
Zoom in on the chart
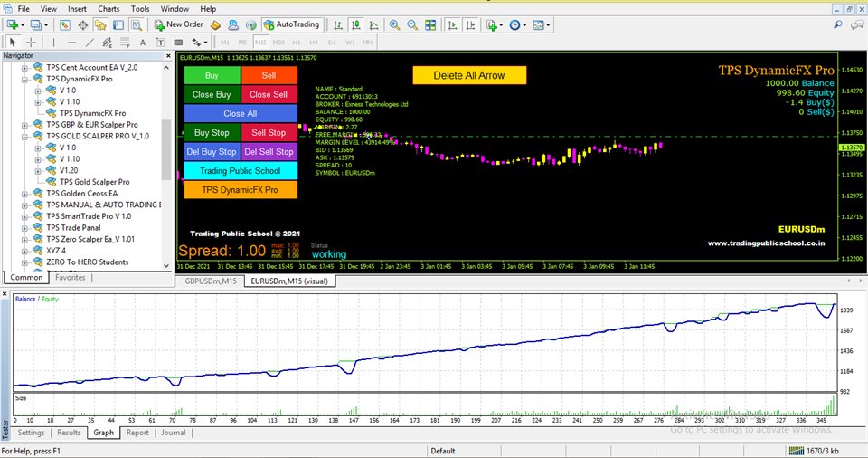pyautogui.click(x=395, y=25)
